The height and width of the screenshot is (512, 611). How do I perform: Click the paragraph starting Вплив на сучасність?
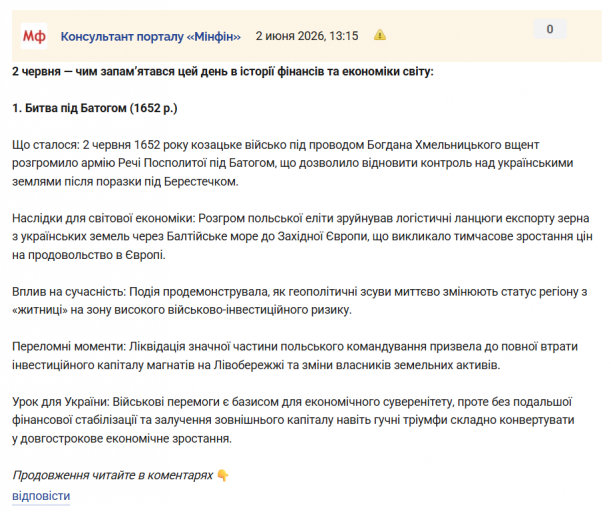click(299, 301)
